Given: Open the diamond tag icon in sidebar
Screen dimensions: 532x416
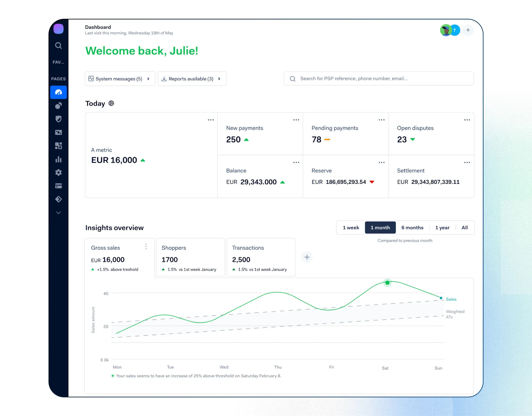Looking at the screenshot, I should [58, 199].
